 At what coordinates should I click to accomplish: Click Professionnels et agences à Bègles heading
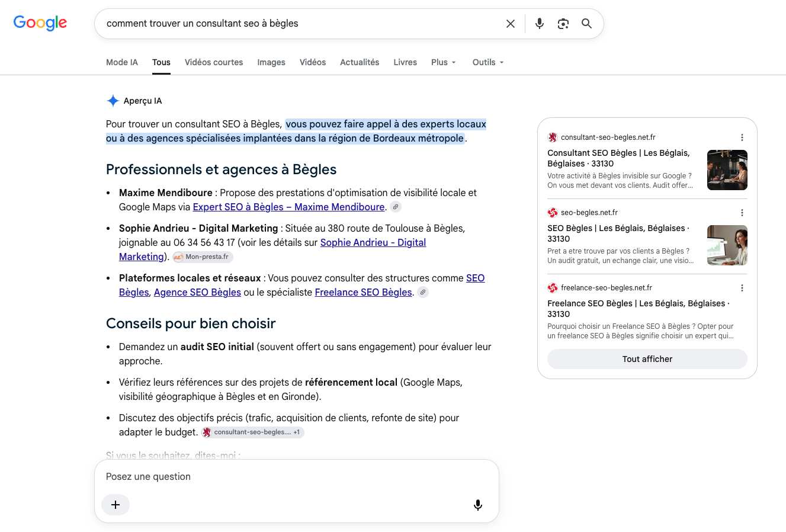point(221,169)
